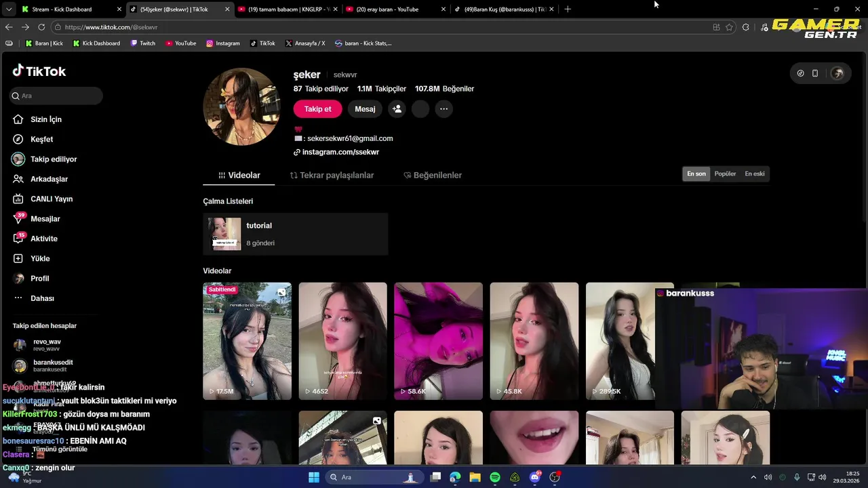Open Mesajlar with 39 badge
The height and width of the screenshot is (488, 868).
pyautogui.click(x=37, y=219)
